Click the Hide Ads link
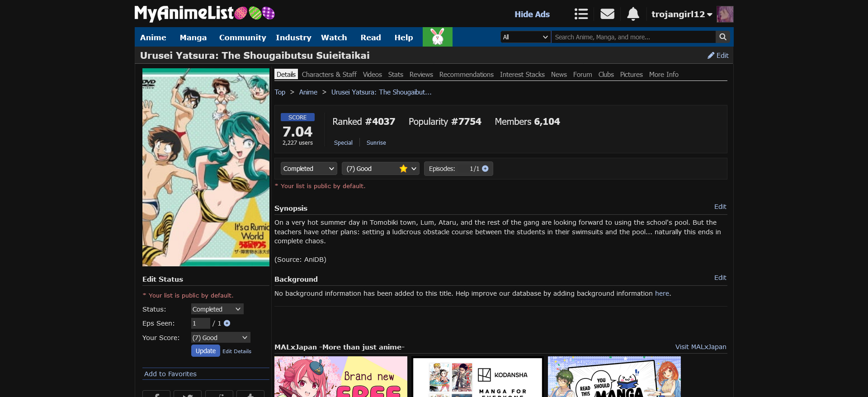Viewport: 868px width, 397px height. click(x=532, y=14)
